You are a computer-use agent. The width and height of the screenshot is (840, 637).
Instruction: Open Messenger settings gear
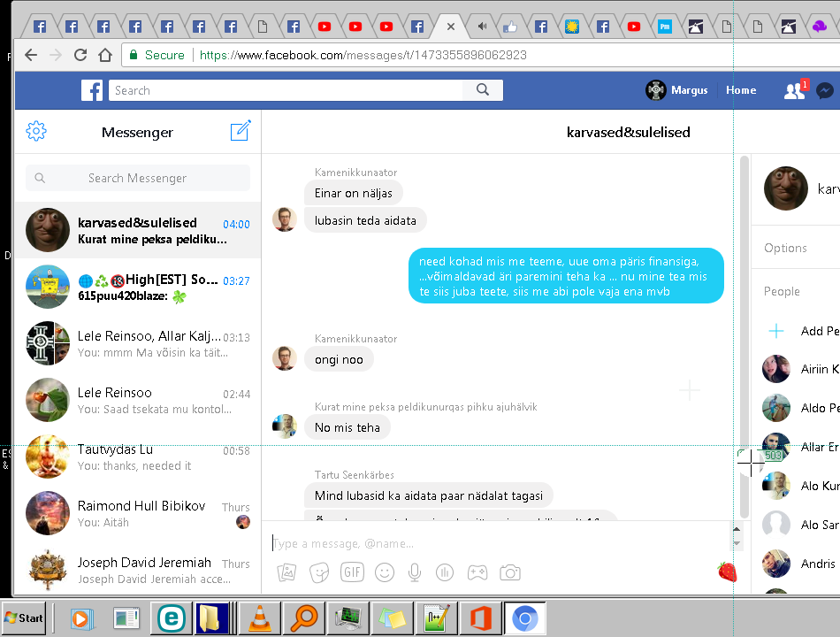pos(36,131)
